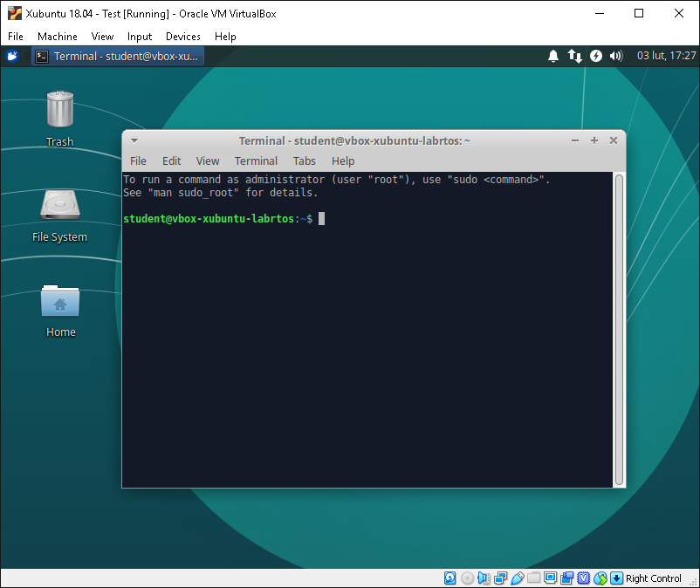The image size is (700, 588).
Task: Open the VirtualBox File menu
Action: 16,36
